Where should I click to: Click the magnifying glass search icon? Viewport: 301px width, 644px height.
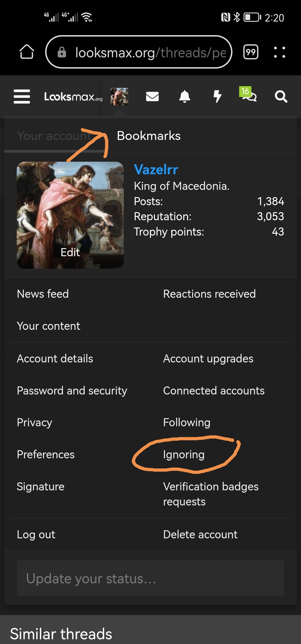point(281,97)
